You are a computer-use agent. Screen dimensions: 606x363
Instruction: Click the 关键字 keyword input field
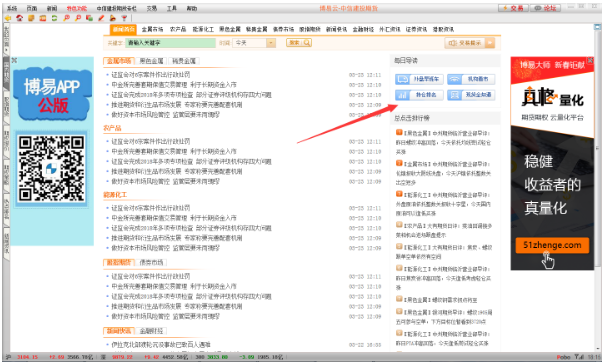point(170,43)
